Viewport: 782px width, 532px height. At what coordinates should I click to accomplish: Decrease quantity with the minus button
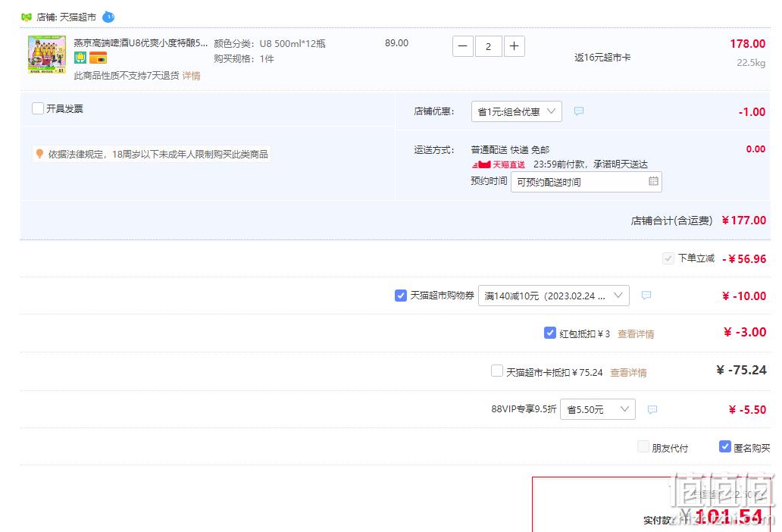463,46
